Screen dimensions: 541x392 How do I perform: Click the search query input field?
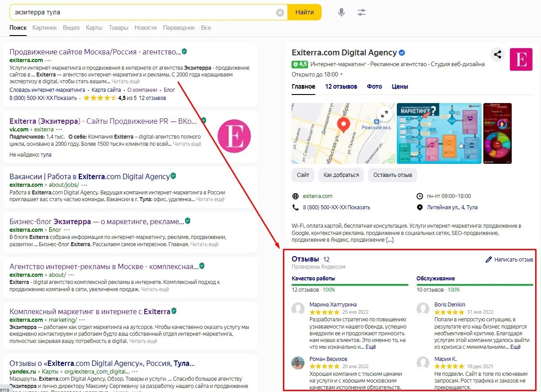[144, 12]
